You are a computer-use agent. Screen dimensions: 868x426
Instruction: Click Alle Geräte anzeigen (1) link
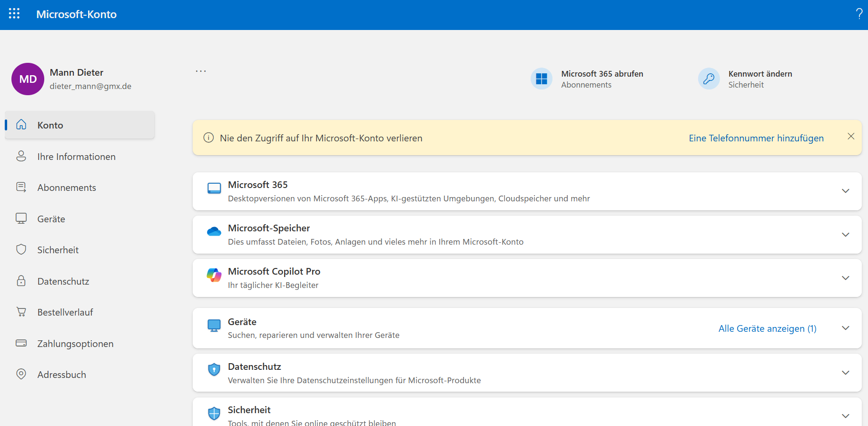(768, 328)
